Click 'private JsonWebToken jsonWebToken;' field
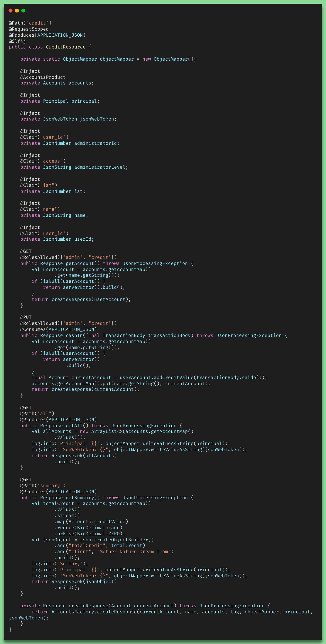This screenshot has width=326, height=644. [68, 119]
